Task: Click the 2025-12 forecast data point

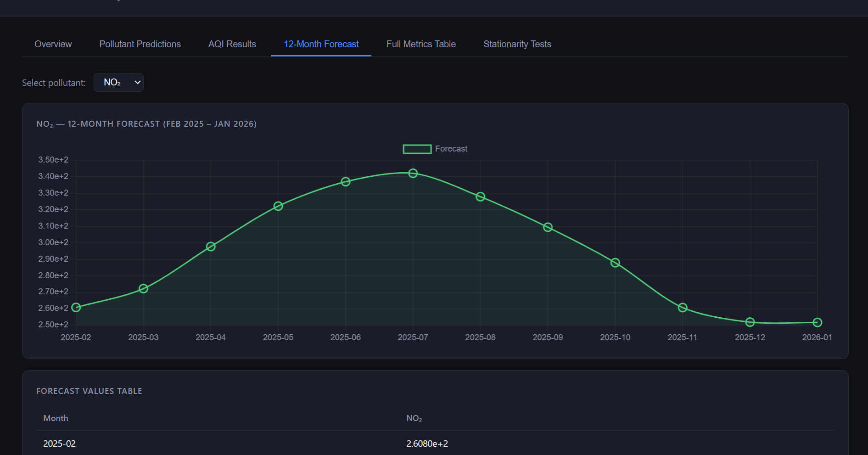Action: [x=750, y=322]
